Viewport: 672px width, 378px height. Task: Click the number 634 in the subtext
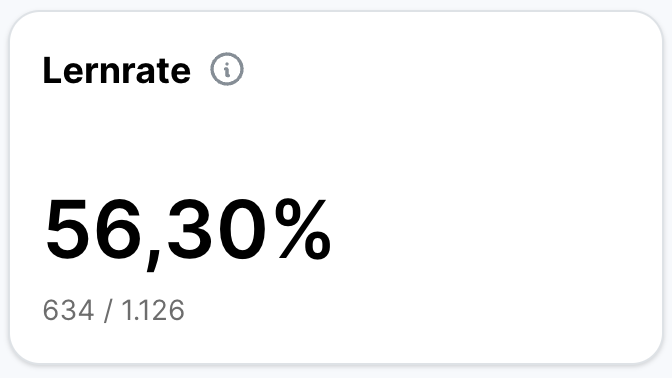click(x=68, y=310)
